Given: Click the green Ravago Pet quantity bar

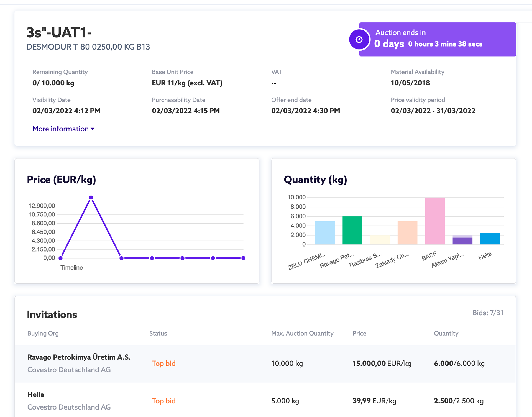Looking at the screenshot, I should click(352, 230).
